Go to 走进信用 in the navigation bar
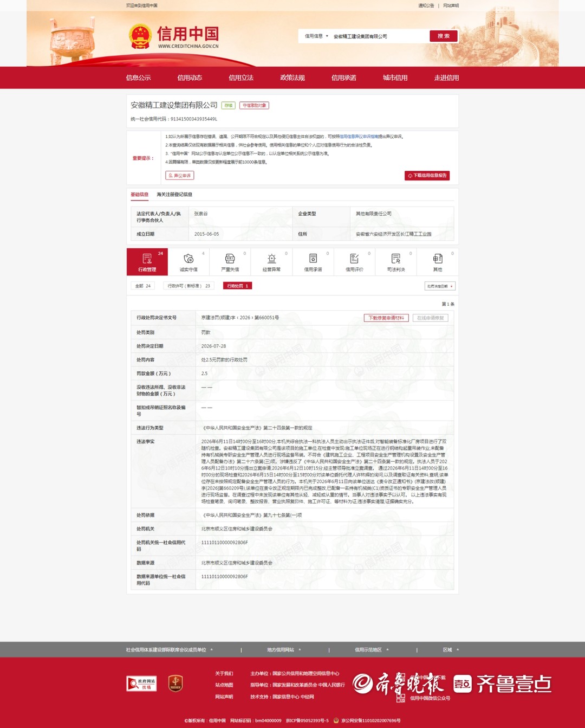 click(x=446, y=78)
